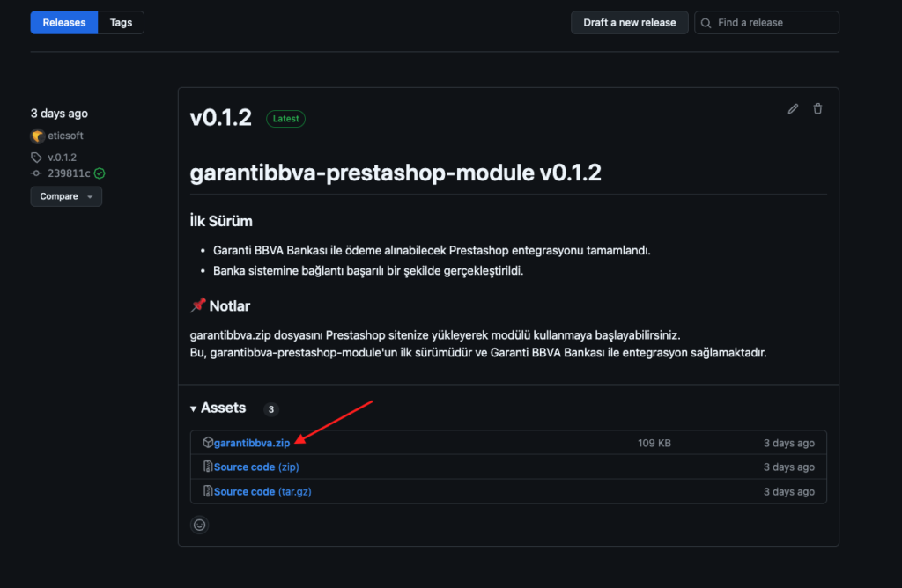The width and height of the screenshot is (902, 588).
Task: Click the file icon for Source code (tar.gz)
Action: pyautogui.click(x=208, y=491)
